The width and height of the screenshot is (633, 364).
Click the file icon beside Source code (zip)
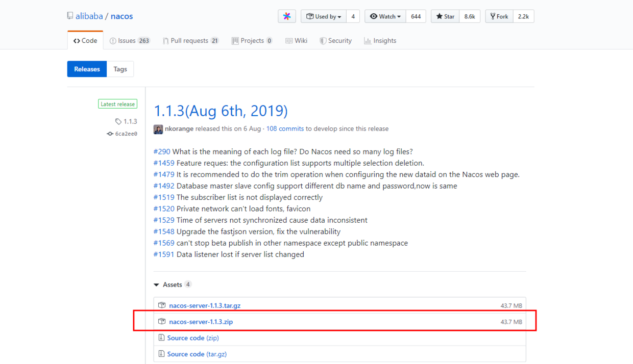pyautogui.click(x=161, y=337)
